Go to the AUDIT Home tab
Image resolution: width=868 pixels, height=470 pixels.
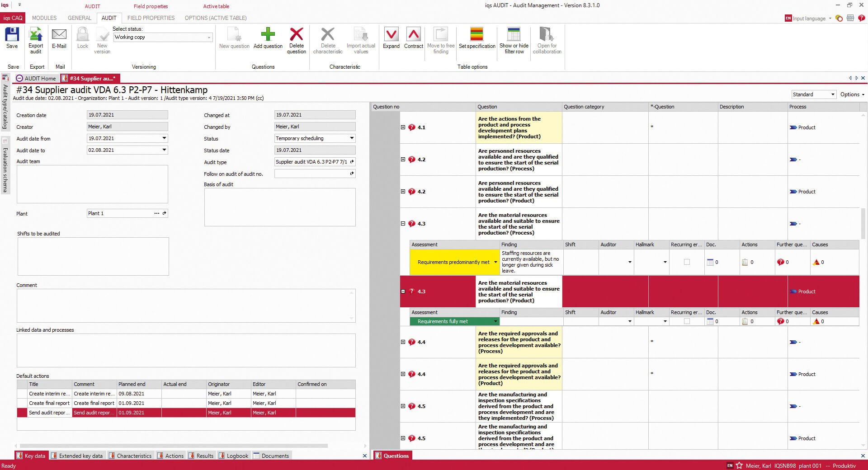coord(36,78)
